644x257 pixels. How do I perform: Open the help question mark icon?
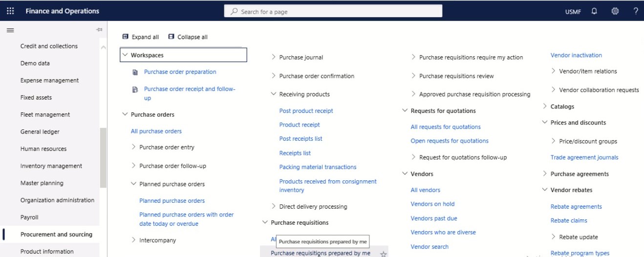(636, 11)
